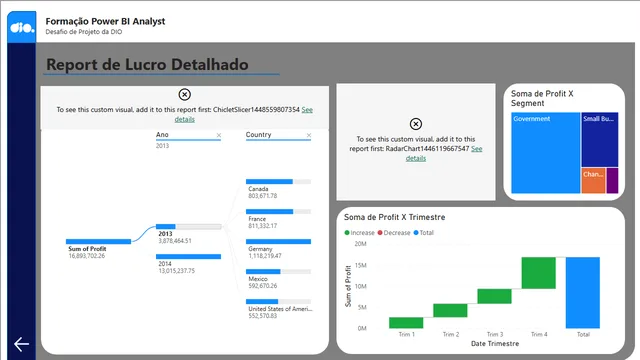Click the 13,015,237.75 value under 2014
640x360 pixels.
point(177,271)
